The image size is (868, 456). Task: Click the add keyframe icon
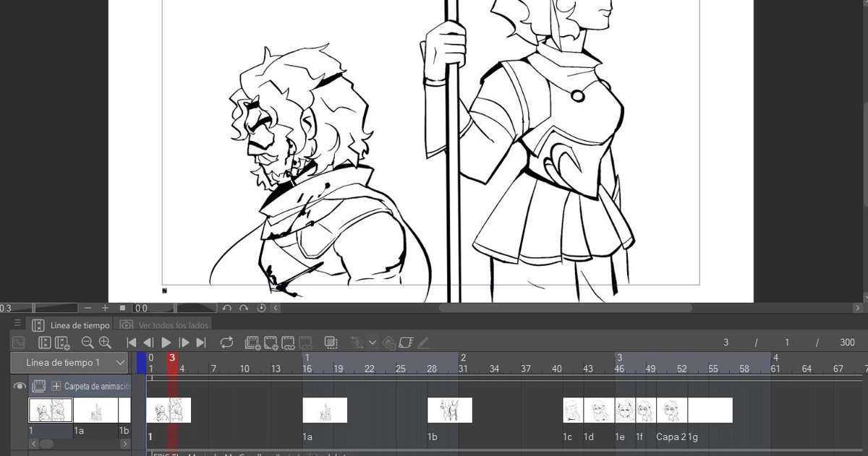[356, 343]
